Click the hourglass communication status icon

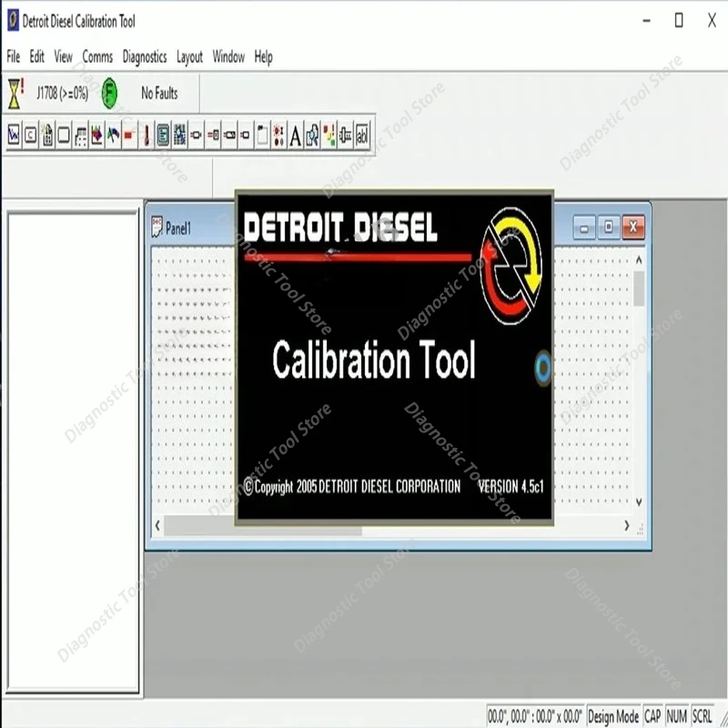[15, 94]
